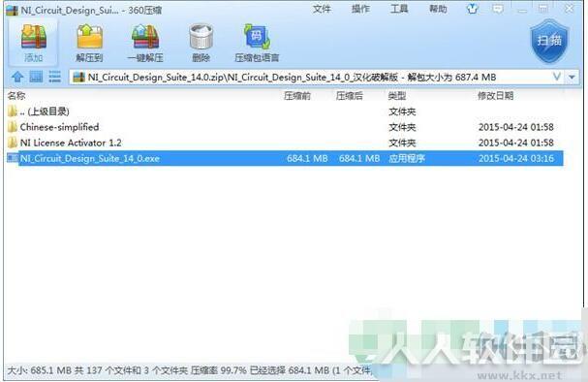The width and height of the screenshot is (588, 382).
Task: Click the NI_Circuit_Design_Suite_14_0.exe file icon
Action: coord(13,158)
